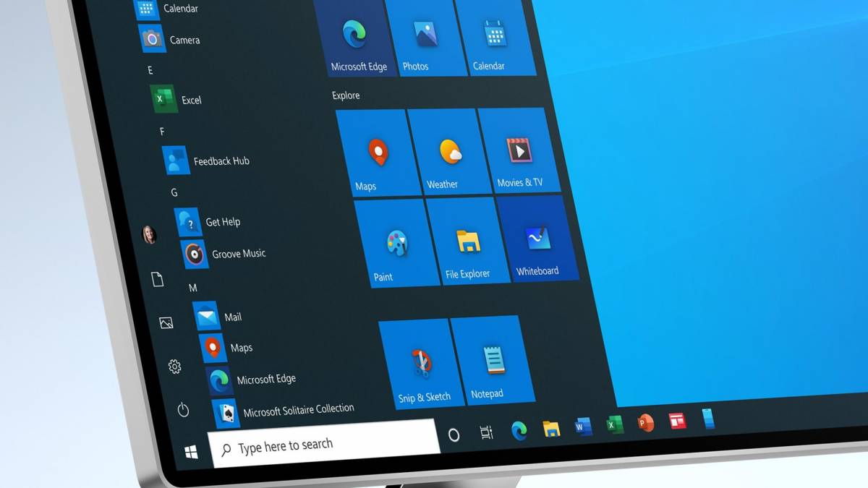
Task: Launch the Whiteboard tile
Action: [537, 238]
